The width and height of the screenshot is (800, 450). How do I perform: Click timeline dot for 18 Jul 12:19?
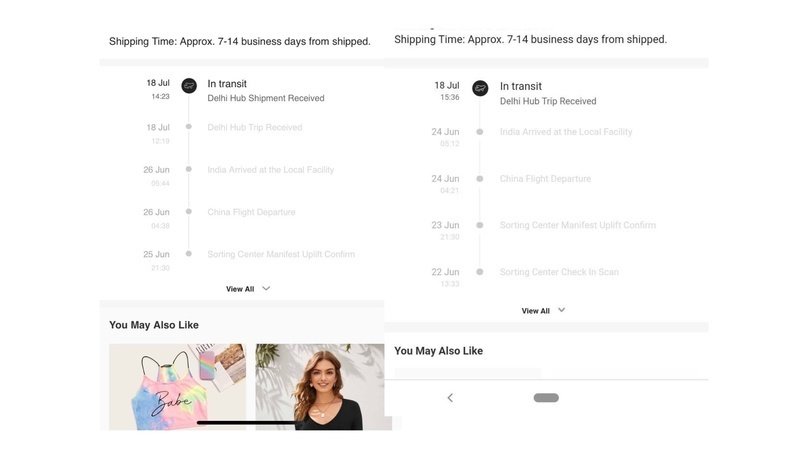point(189,127)
